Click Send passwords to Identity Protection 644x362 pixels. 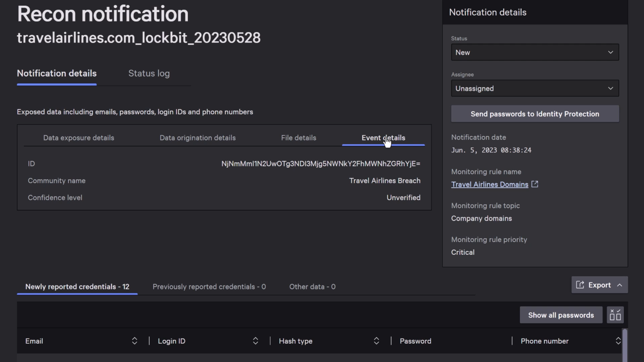pos(535,114)
